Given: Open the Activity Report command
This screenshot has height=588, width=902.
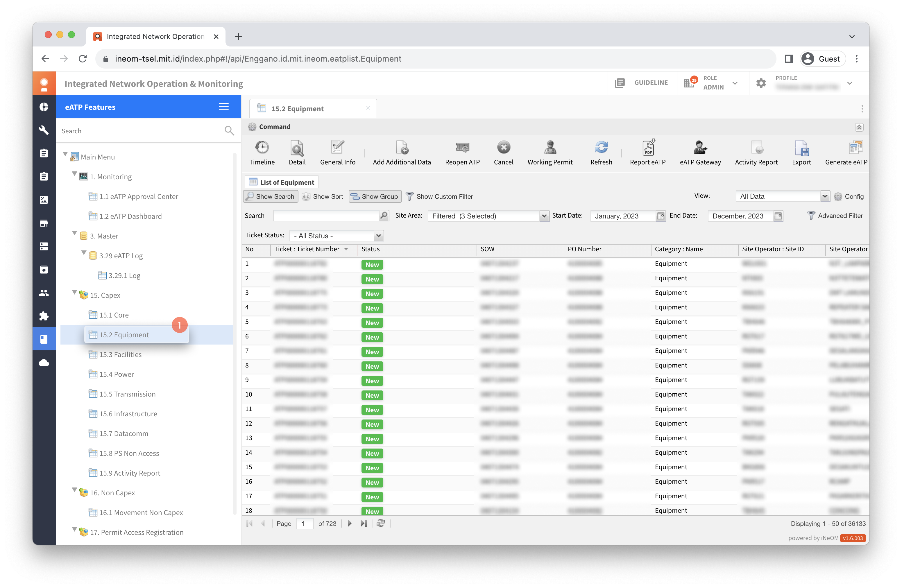Looking at the screenshot, I should 756,153.
